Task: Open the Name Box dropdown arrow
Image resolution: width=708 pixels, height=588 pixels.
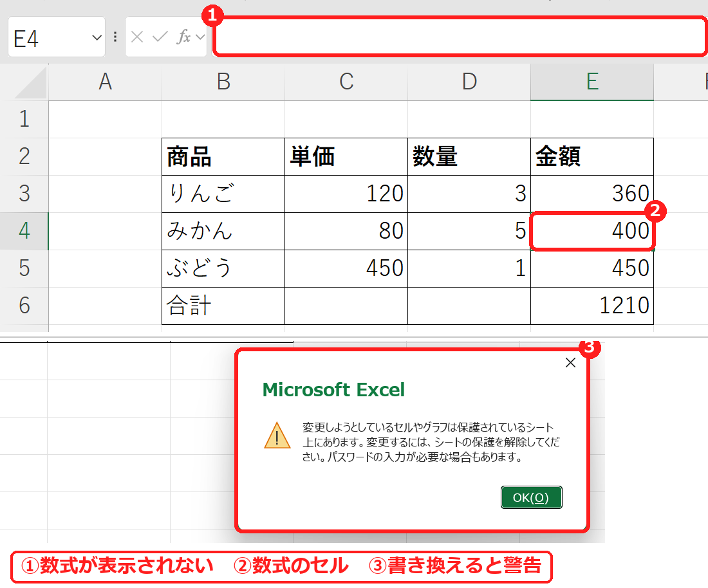Action: [x=96, y=37]
